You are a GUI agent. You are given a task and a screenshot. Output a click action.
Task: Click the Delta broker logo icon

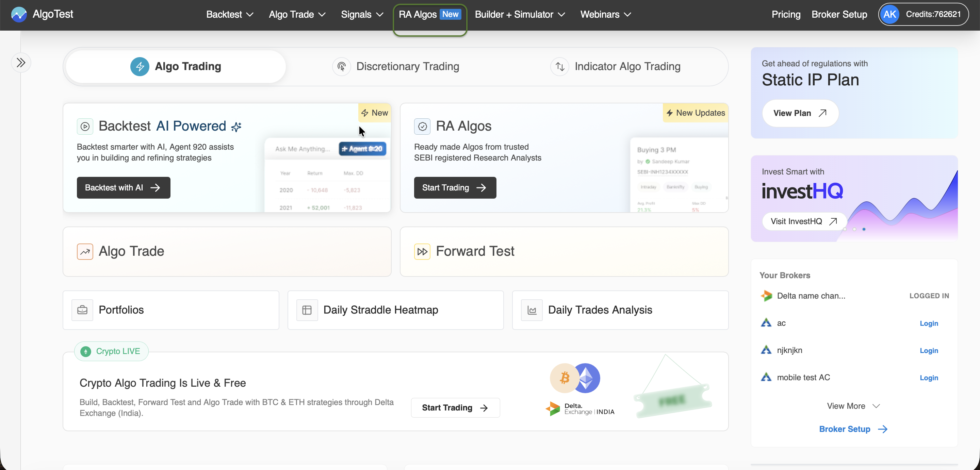click(766, 296)
